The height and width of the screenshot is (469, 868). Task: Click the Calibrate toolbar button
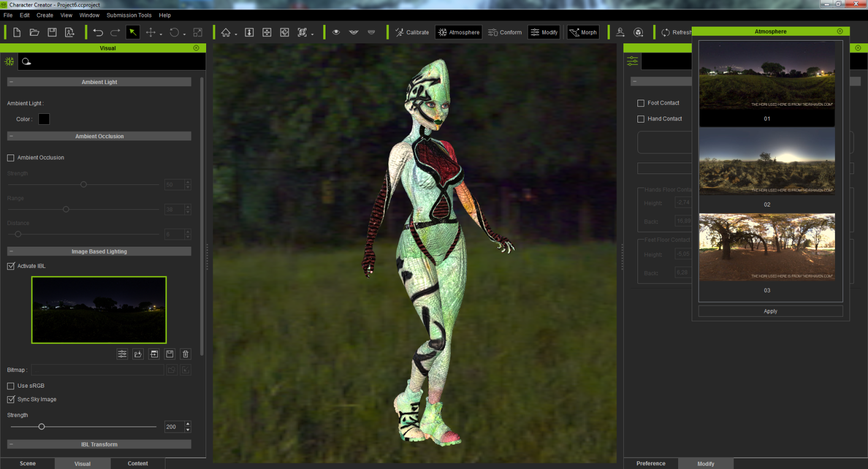point(412,33)
